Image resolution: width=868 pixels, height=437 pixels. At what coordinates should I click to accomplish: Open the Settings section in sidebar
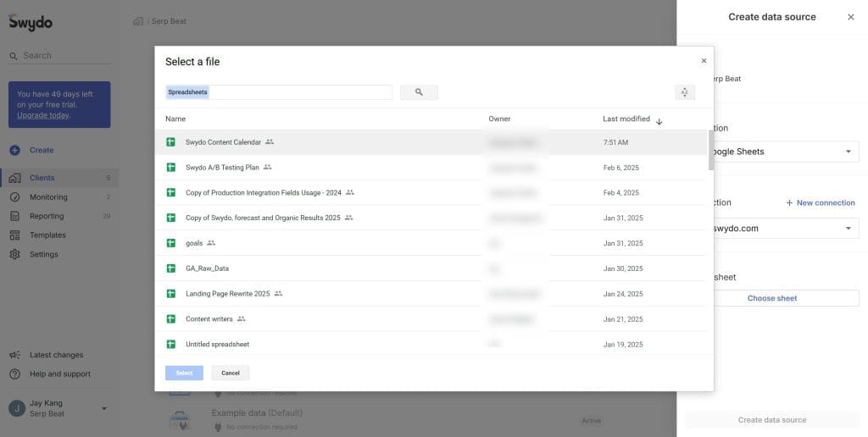tap(59, 254)
